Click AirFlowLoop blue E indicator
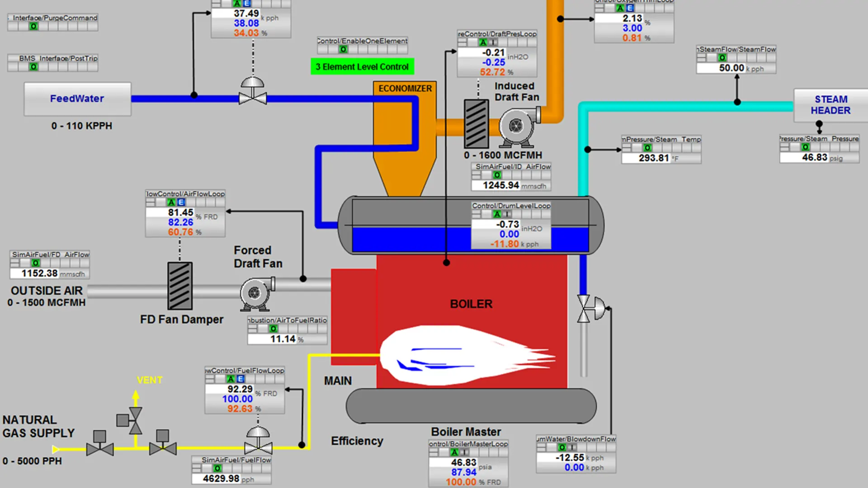 (181, 202)
